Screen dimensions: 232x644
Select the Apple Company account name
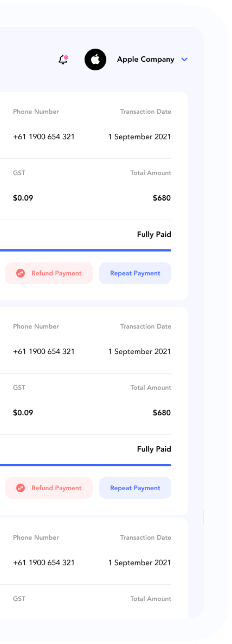[146, 60]
